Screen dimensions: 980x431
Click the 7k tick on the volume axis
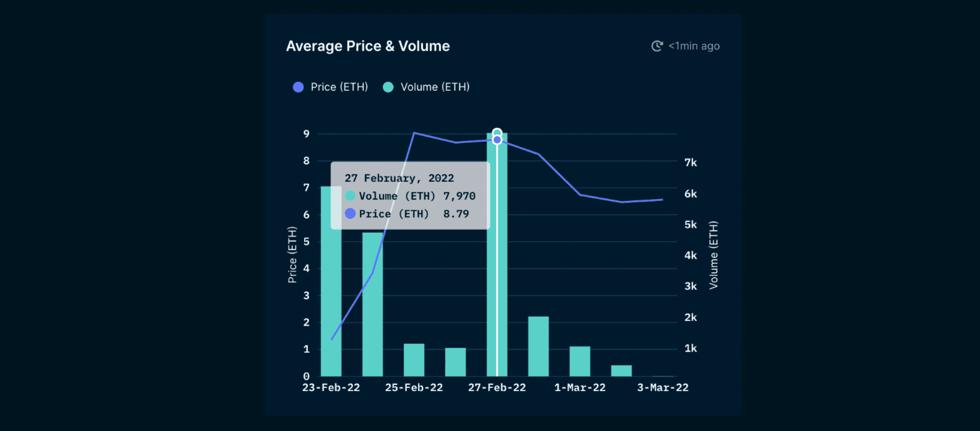pos(691,163)
